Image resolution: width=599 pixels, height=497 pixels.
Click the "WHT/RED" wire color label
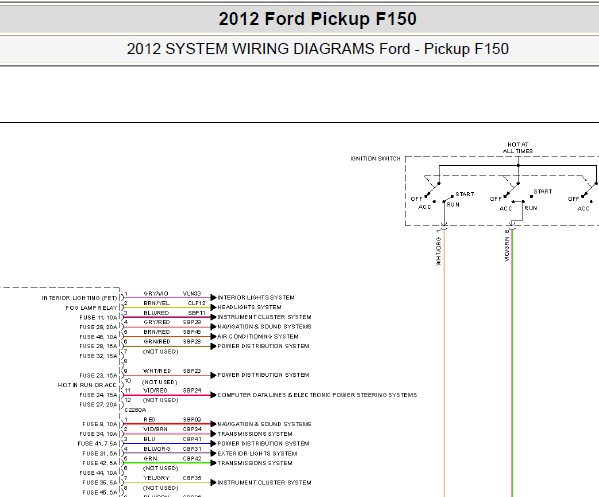click(157, 371)
